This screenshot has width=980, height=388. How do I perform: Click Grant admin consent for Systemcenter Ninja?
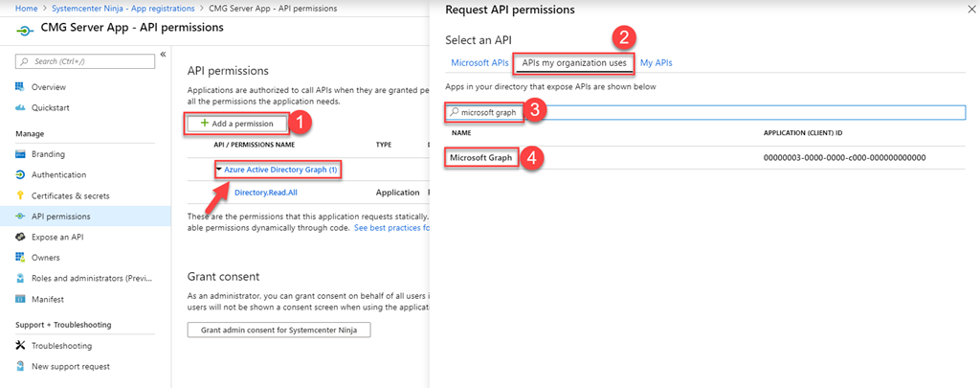click(278, 330)
